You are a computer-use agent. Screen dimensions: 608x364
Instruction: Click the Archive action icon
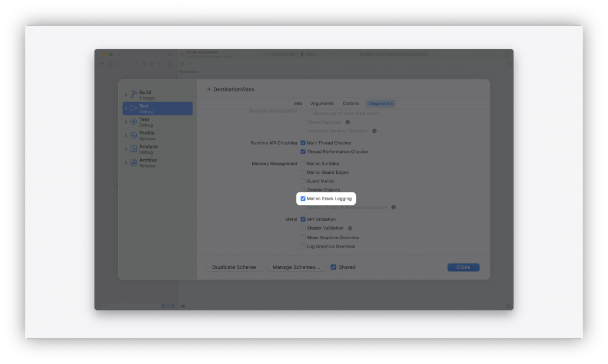click(133, 163)
